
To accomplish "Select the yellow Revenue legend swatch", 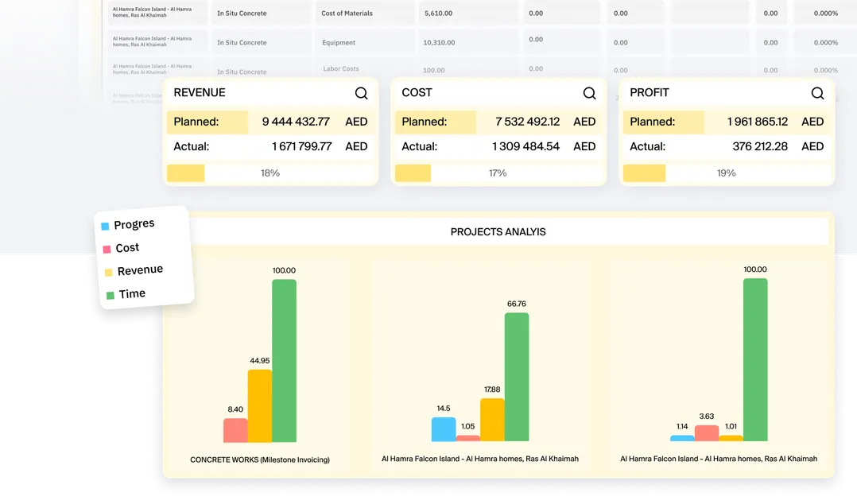I will [x=108, y=272].
